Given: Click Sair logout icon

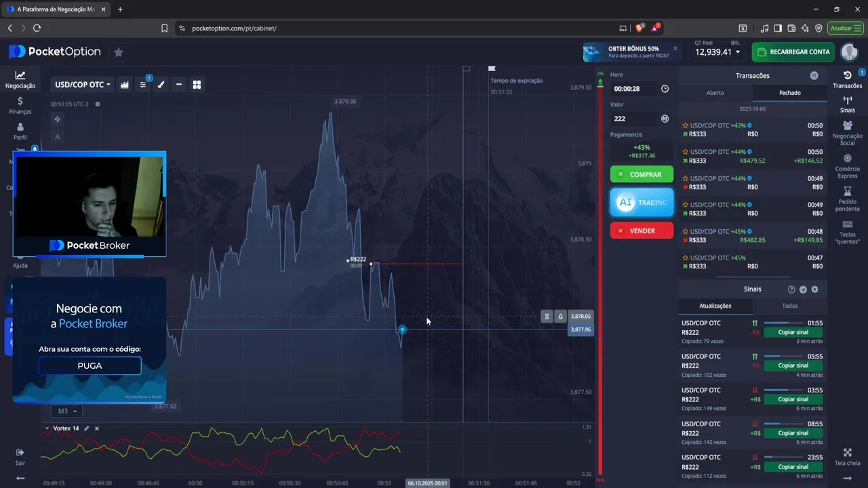Looking at the screenshot, I should pos(20,456).
